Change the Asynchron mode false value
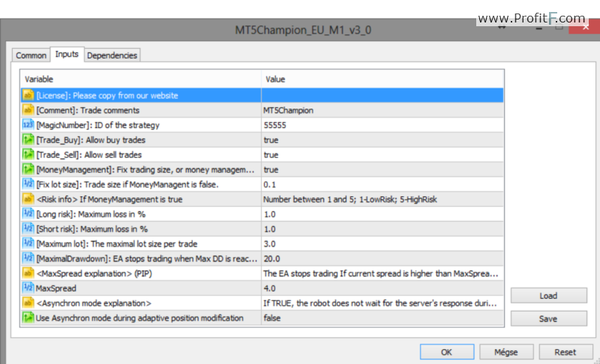 coord(382,318)
